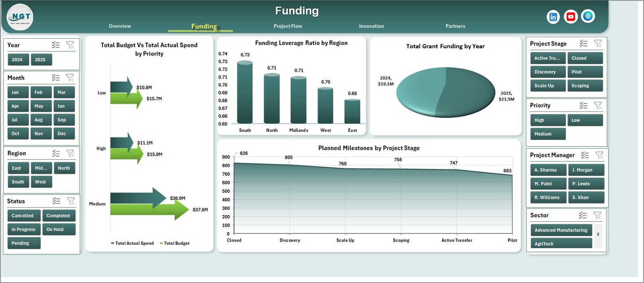The width and height of the screenshot is (644, 283).
Task: Clear filter on Sector slicer
Action: 597,215
